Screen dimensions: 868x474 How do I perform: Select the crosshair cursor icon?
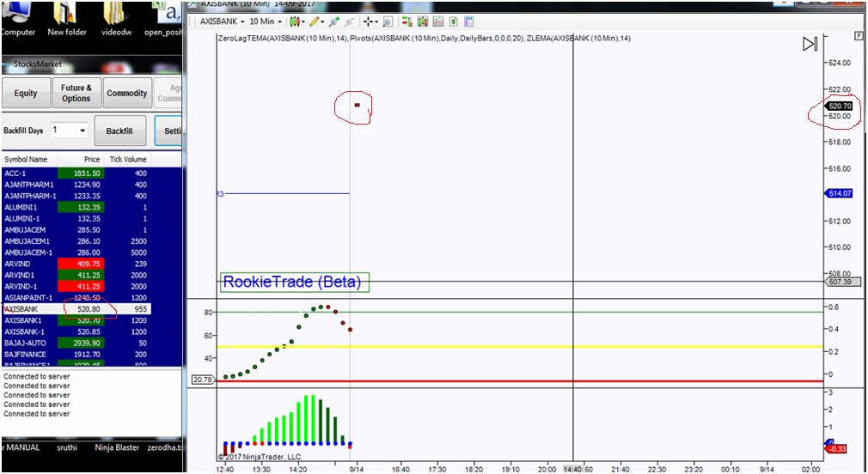click(368, 21)
